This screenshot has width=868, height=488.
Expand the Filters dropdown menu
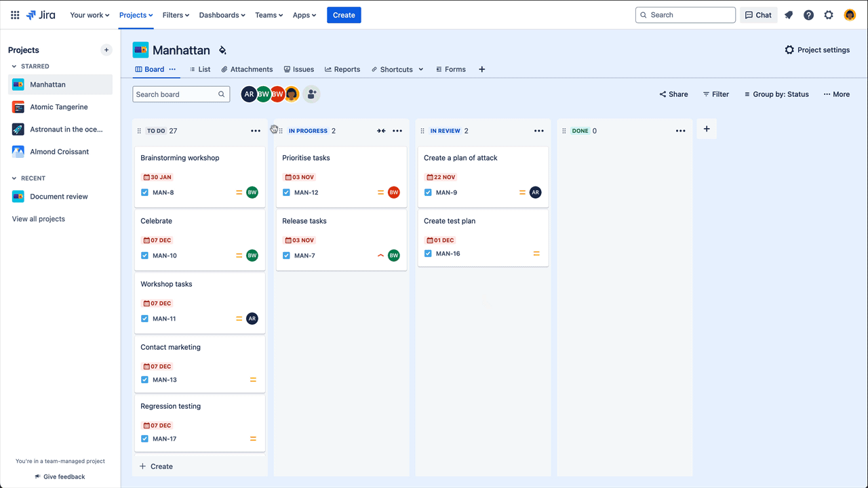(x=176, y=15)
